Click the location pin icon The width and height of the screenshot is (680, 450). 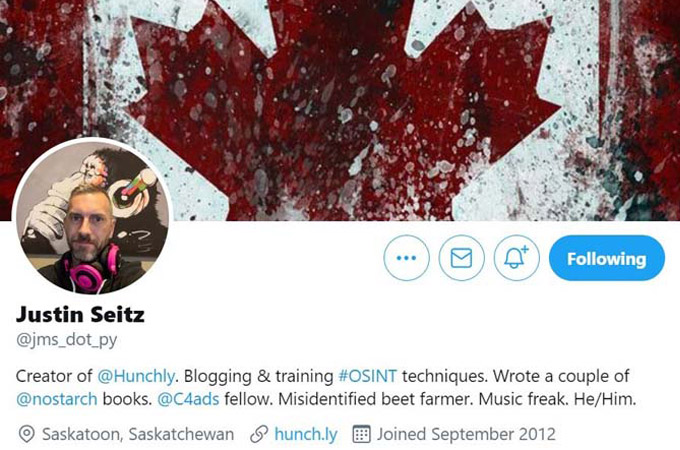click(x=27, y=434)
